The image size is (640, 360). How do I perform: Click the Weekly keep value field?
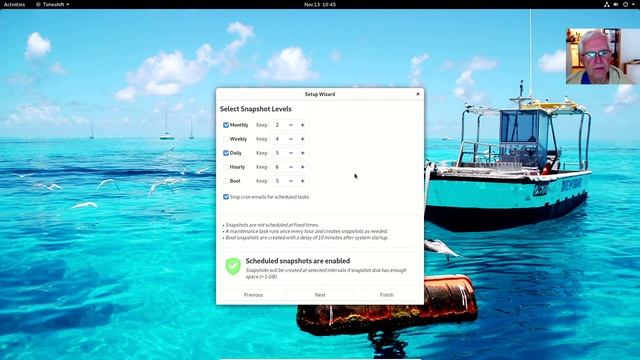[x=278, y=139]
